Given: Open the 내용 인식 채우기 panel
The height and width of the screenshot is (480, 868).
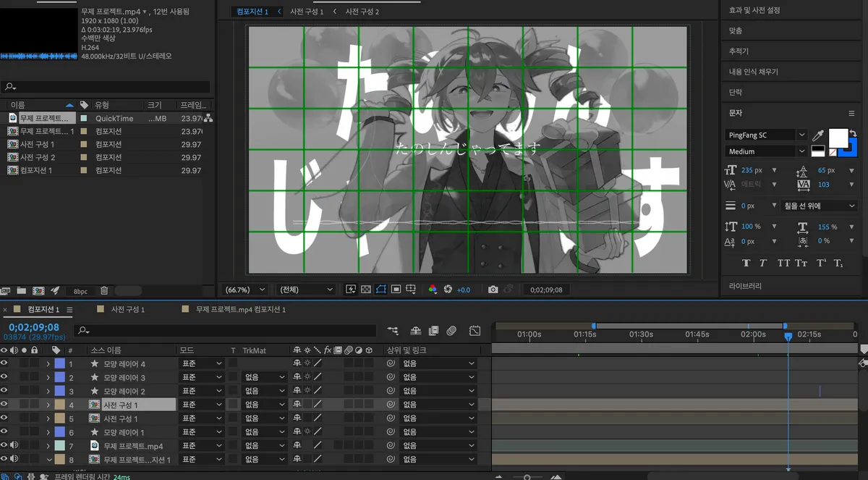Looking at the screenshot, I should (x=754, y=72).
